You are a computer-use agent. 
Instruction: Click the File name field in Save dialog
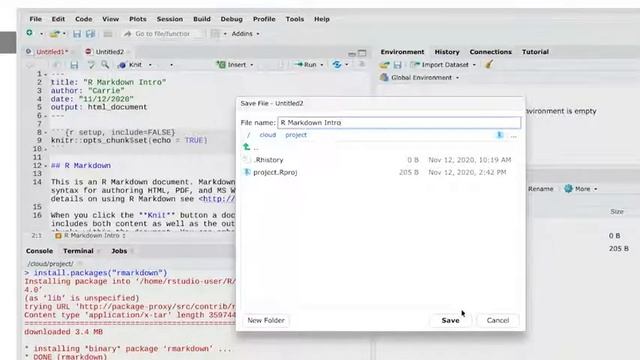399,122
